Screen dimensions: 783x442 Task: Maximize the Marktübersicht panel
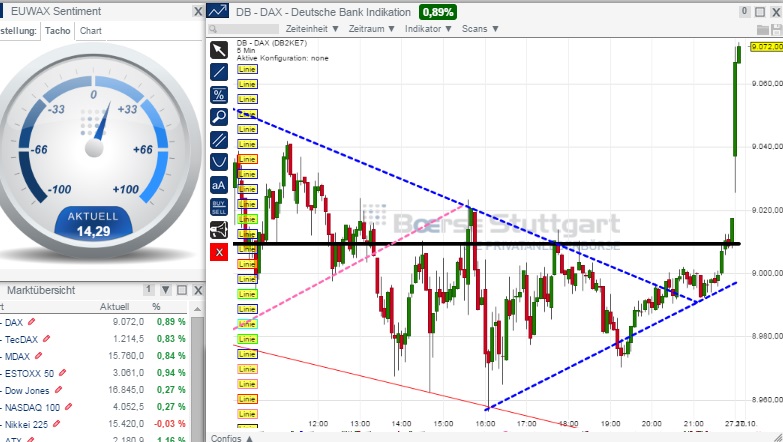click(x=182, y=290)
